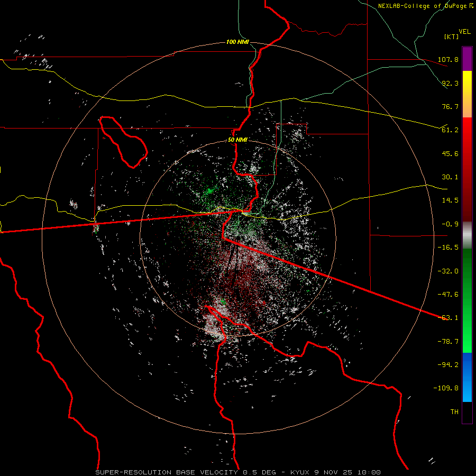The image size is (476, 476).
Task: Select the -0.9 legend value
Action: (450, 224)
